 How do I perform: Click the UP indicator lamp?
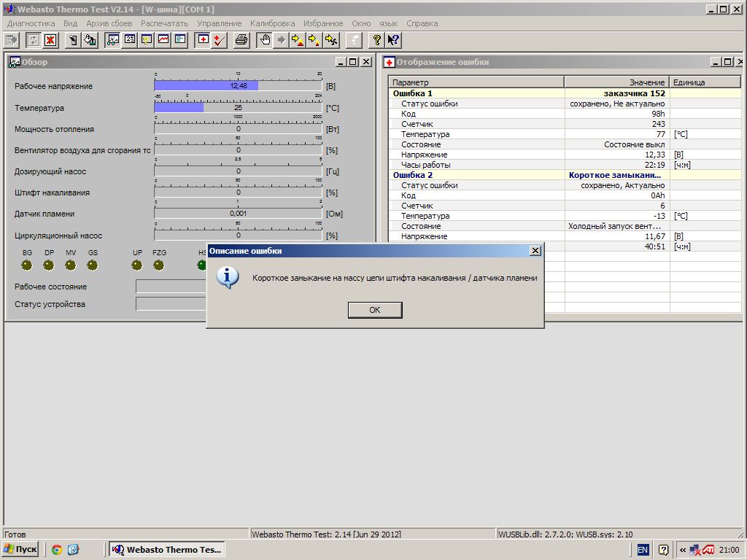(x=137, y=265)
